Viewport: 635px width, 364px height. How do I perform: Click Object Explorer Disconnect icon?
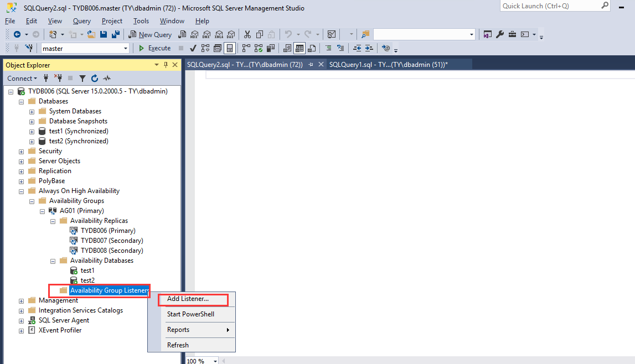click(58, 79)
